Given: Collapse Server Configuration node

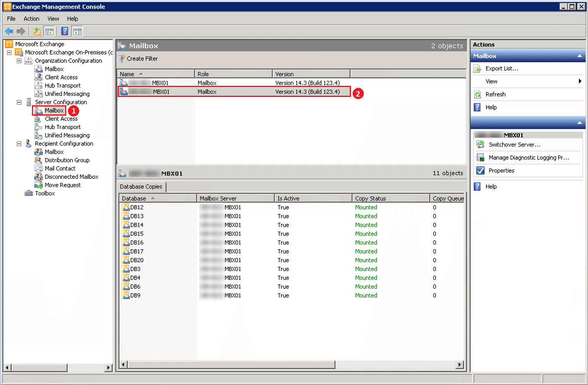Looking at the screenshot, I should [x=19, y=102].
